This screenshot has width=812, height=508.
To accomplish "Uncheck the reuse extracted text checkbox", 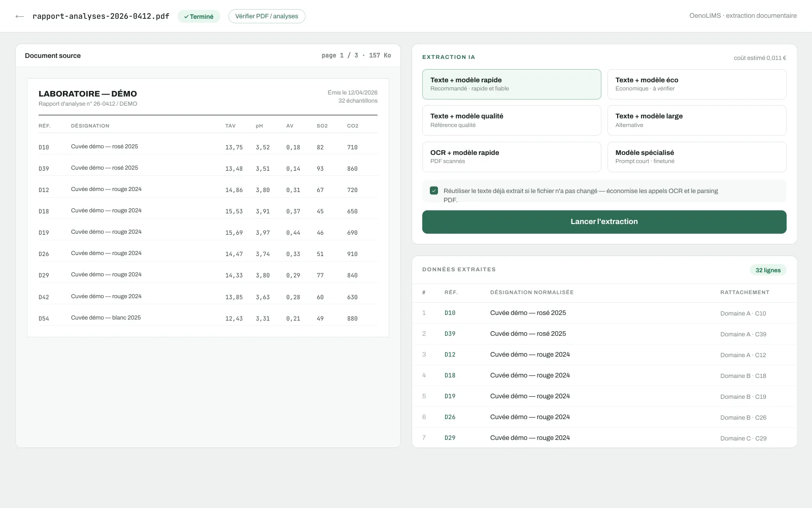I will pyautogui.click(x=434, y=190).
